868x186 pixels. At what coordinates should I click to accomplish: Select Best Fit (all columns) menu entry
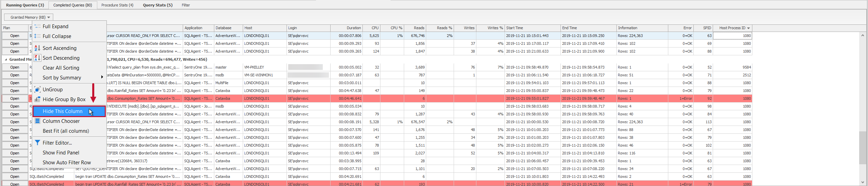pyautogui.click(x=66, y=131)
